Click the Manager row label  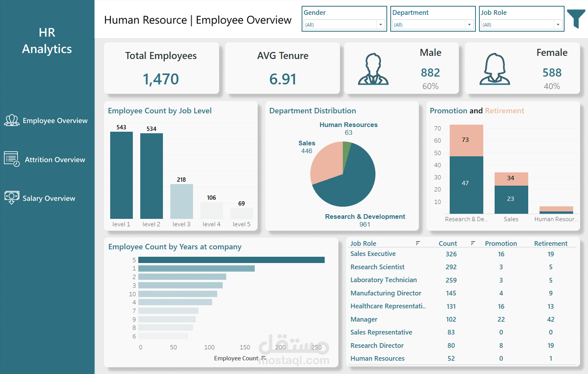click(x=364, y=319)
